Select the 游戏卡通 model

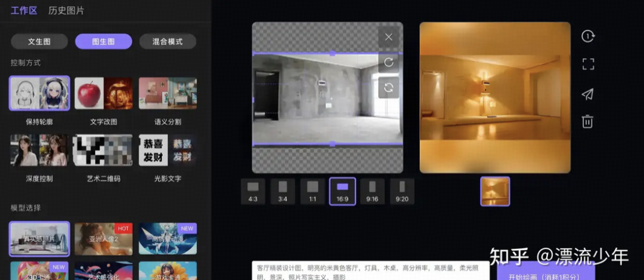pos(168,271)
